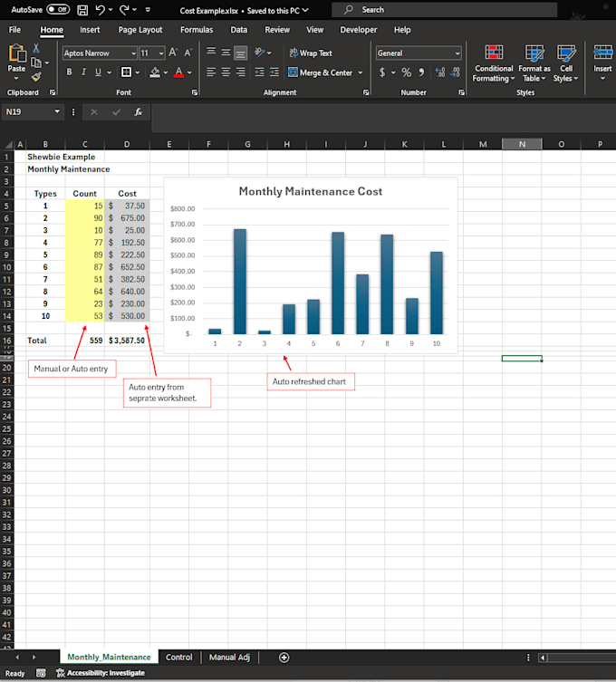This screenshot has height=682, width=616.
Task: Toggle Wrap Text
Action: (311, 53)
